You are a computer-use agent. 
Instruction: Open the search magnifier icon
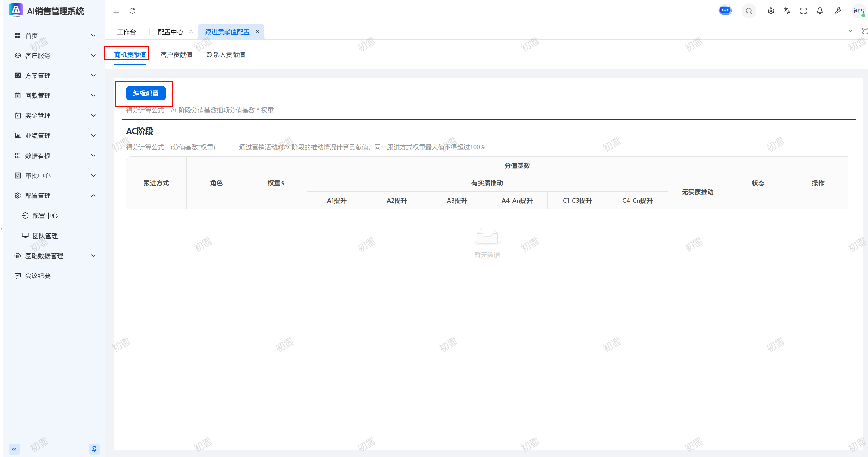(x=749, y=11)
